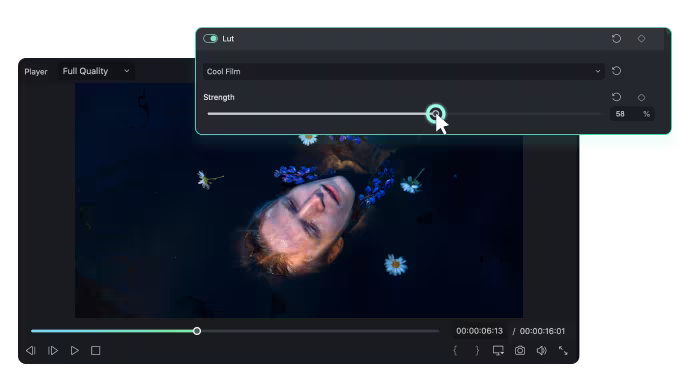Click the playback progress bar handle

197,331
